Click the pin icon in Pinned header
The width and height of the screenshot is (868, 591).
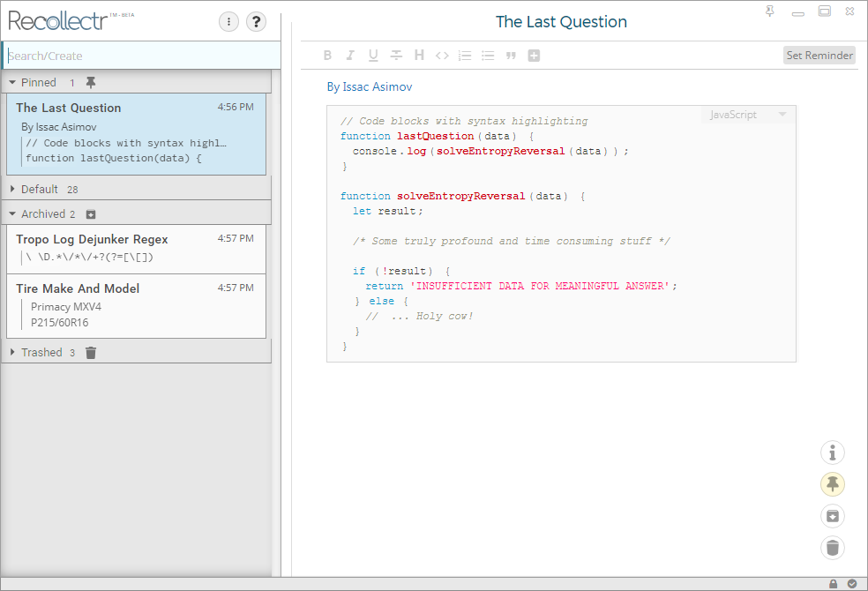tap(91, 82)
